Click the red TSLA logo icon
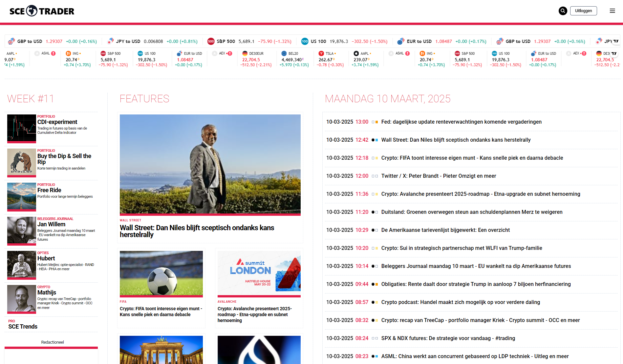 [x=321, y=53]
